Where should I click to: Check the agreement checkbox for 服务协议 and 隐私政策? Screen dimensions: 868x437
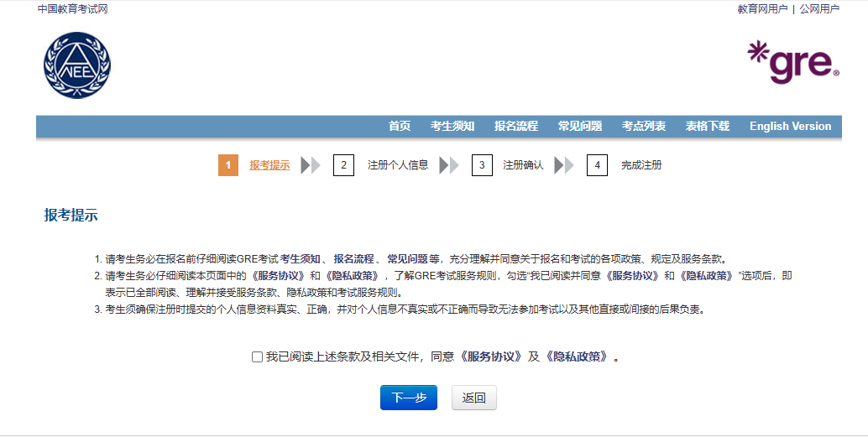point(257,356)
